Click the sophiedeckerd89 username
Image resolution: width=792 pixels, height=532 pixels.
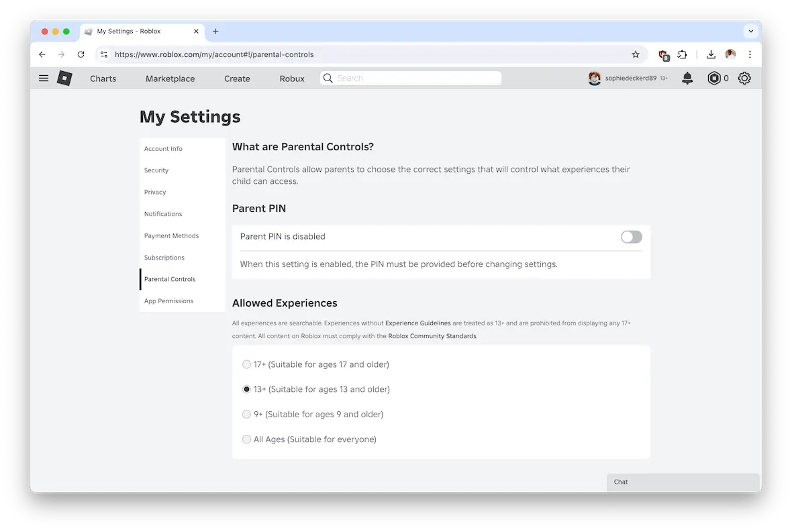click(x=630, y=78)
